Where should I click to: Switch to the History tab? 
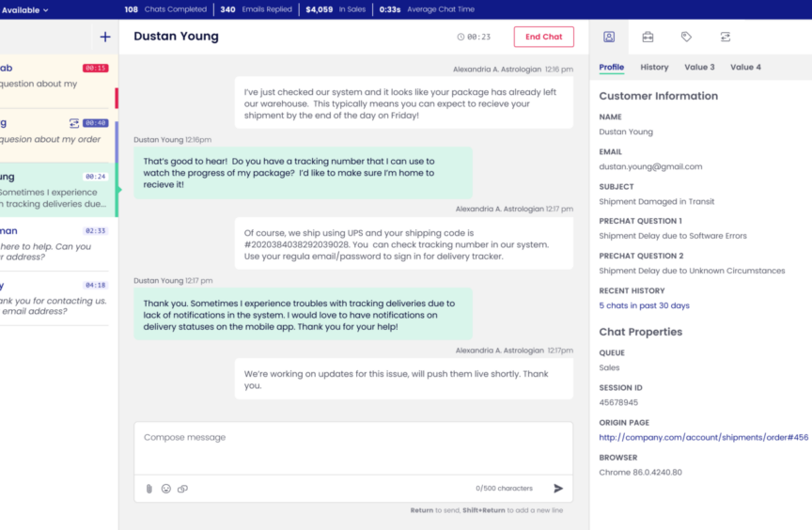pos(654,68)
